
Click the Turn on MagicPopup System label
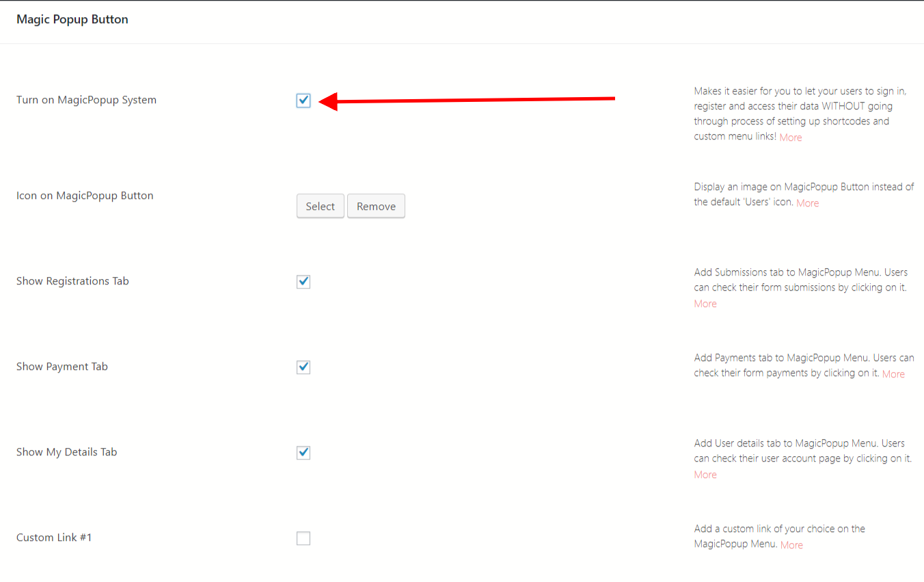point(86,99)
